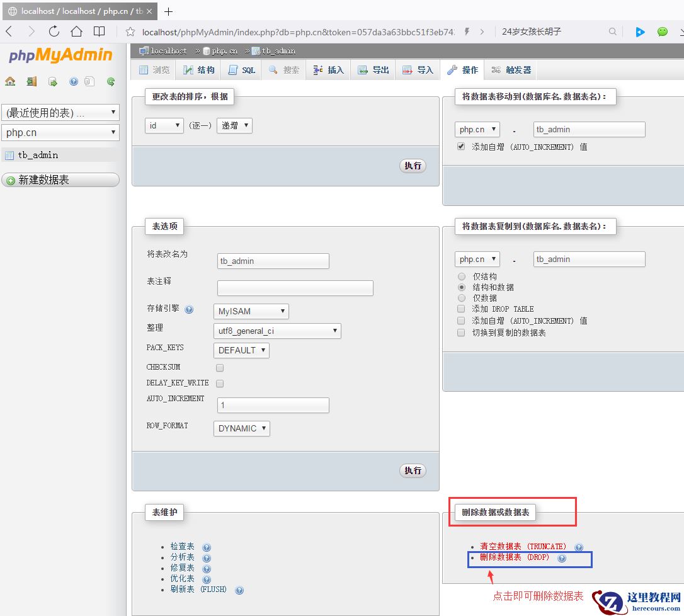Open the utf8_general_ci collation dropdown
This screenshot has width=684, height=616.
point(277,331)
